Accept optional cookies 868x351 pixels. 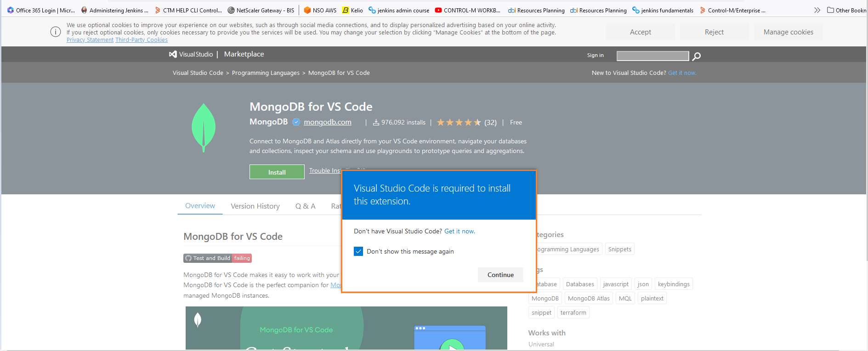tap(640, 32)
